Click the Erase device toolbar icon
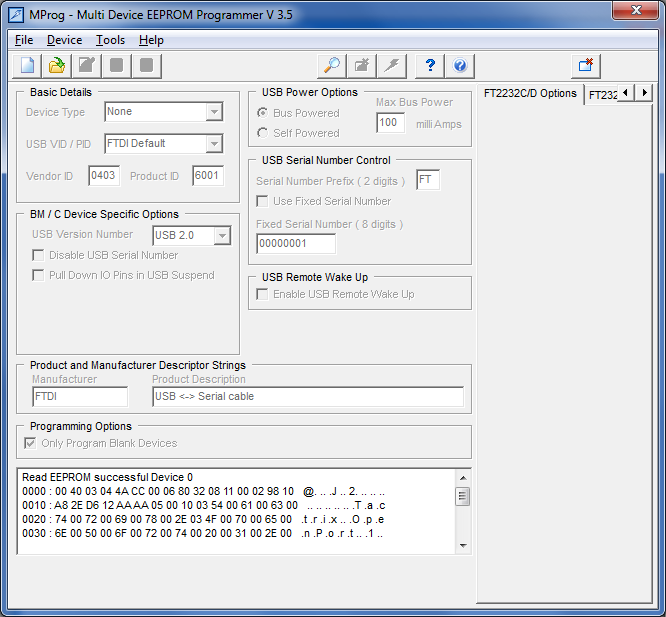Screen dimensions: 666x617 [x=362, y=66]
